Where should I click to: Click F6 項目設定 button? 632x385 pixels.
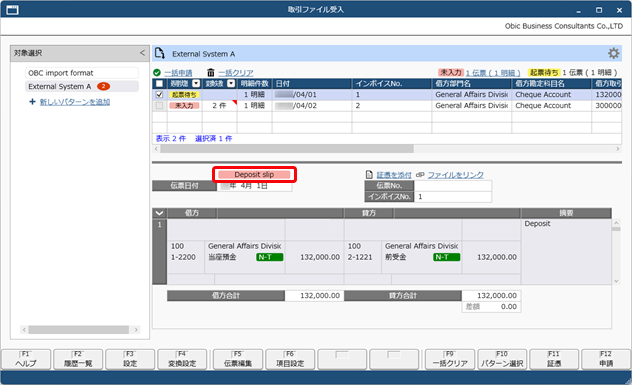tap(290, 359)
